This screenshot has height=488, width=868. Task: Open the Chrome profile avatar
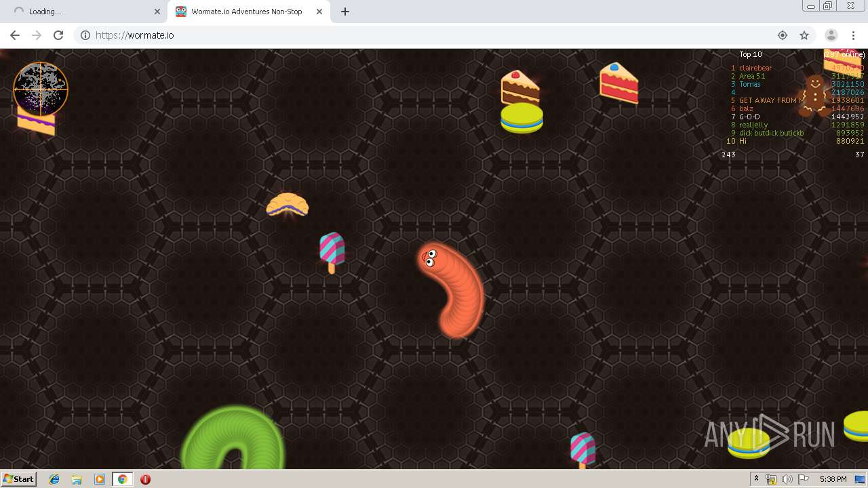pyautogui.click(x=831, y=35)
